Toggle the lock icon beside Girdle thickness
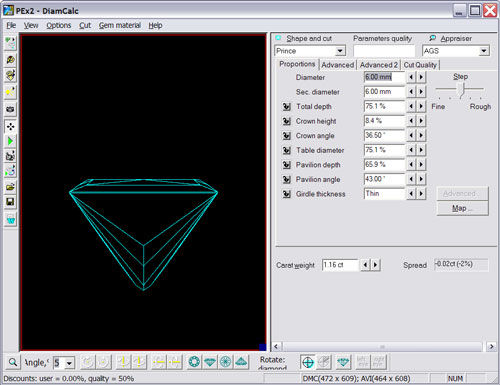500x385 pixels. tap(286, 194)
